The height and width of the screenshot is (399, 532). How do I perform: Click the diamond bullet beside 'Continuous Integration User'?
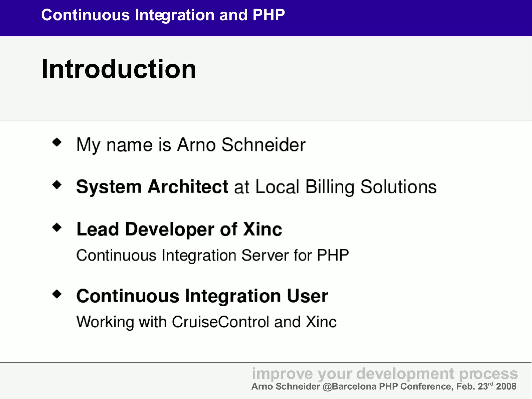[x=57, y=294]
